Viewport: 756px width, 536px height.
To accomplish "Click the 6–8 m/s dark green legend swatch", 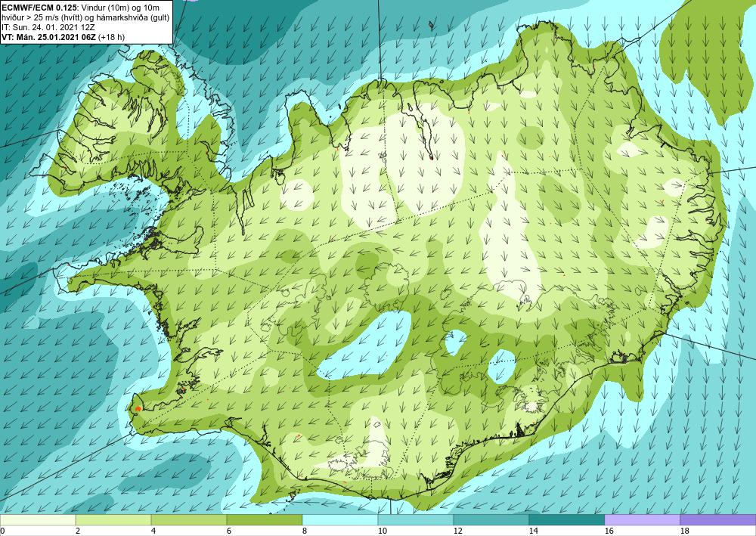I will pos(265,519).
